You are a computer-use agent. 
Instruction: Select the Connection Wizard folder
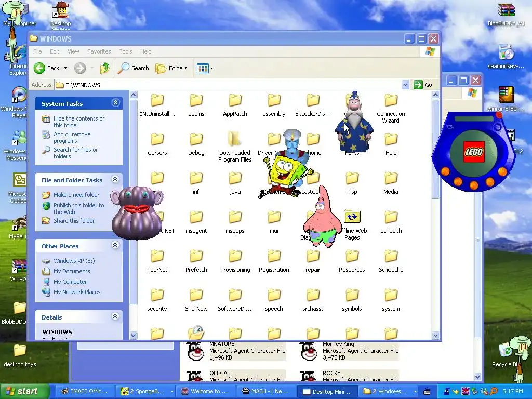[x=391, y=109]
